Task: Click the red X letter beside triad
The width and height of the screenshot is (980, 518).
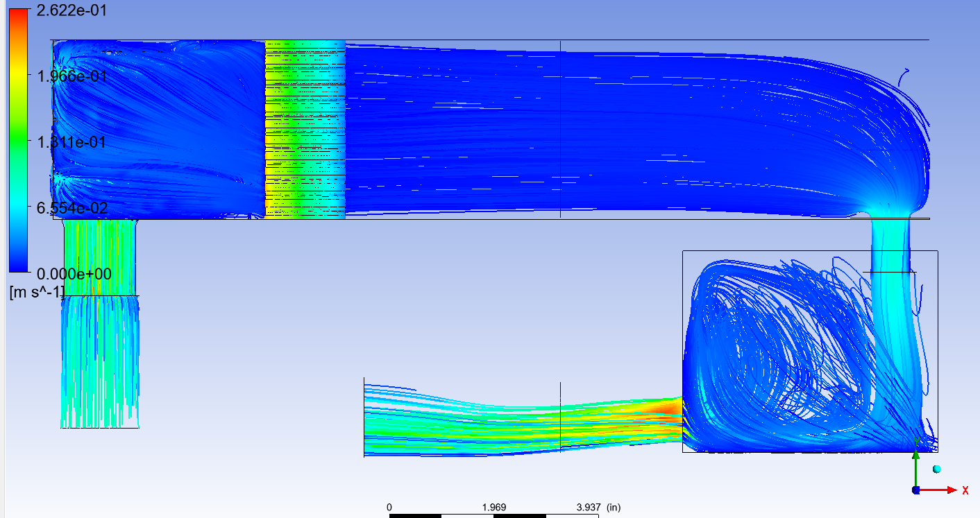Action: (965, 490)
